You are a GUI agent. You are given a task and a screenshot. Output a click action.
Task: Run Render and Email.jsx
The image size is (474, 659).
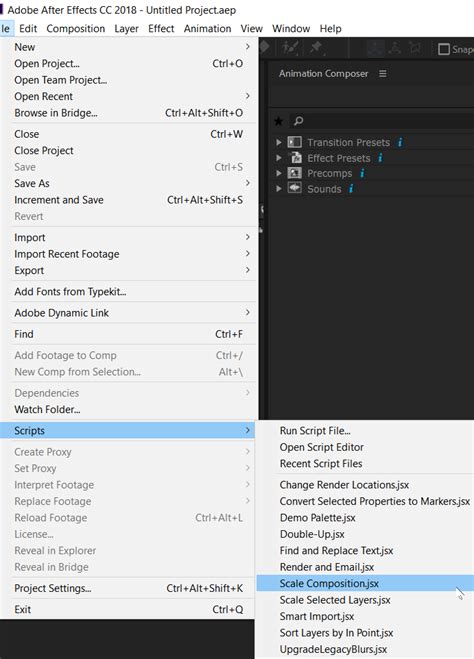(365, 567)
